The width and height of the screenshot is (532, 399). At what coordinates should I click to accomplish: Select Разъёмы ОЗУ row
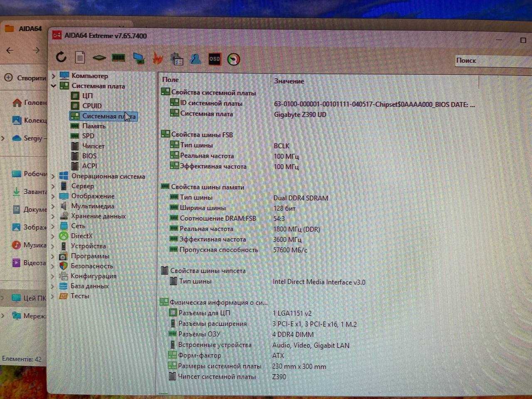(241, 334)
